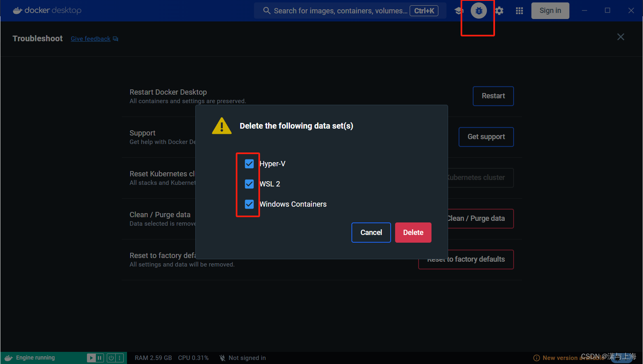This screenshot has width=643, height=364.
Task: Click the CPU 0.31% status text
Action: click(x=193, y=358)
